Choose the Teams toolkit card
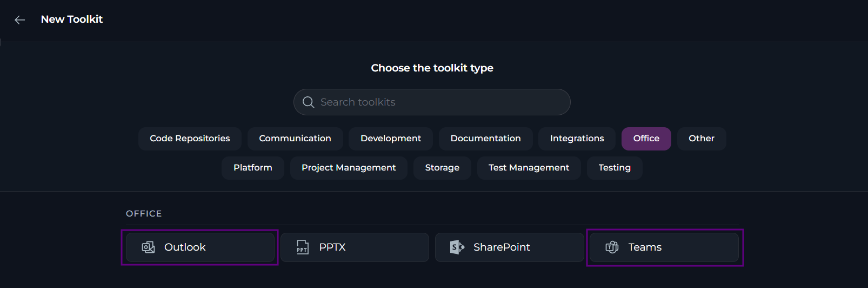Image resolution: width=868 pixels, height=288 pixels. [664, 247]
